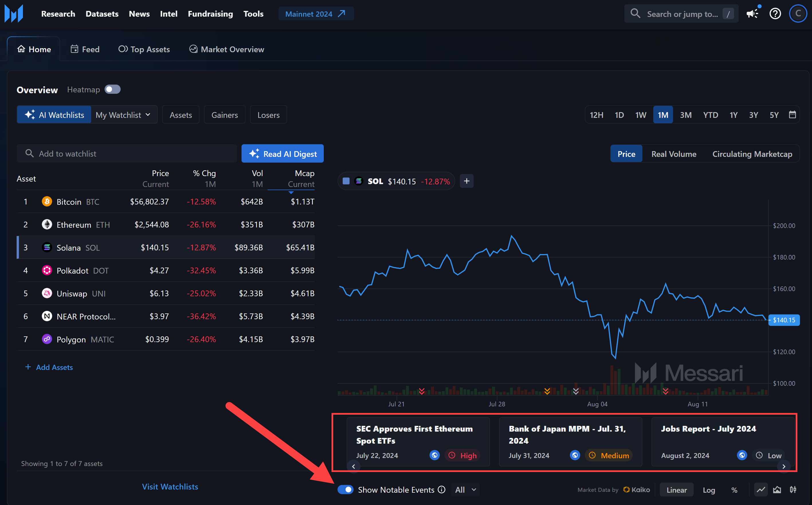
Task: Open the Mainnet 2024 link
Action: (x=316, y=14)
